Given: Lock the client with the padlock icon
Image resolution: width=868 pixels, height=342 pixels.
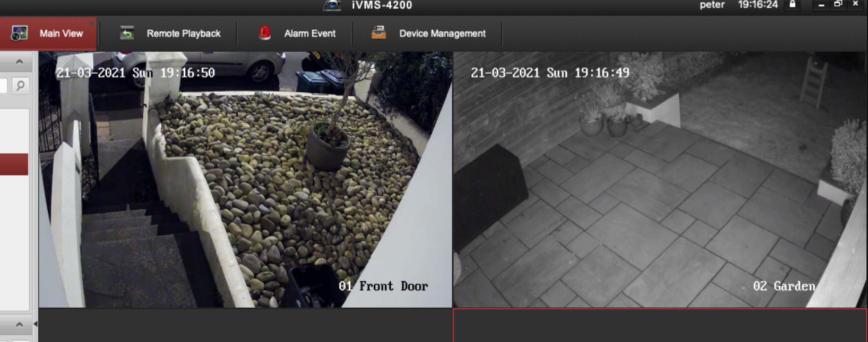Looking at the screenshot, I should (x=792, y=5).
